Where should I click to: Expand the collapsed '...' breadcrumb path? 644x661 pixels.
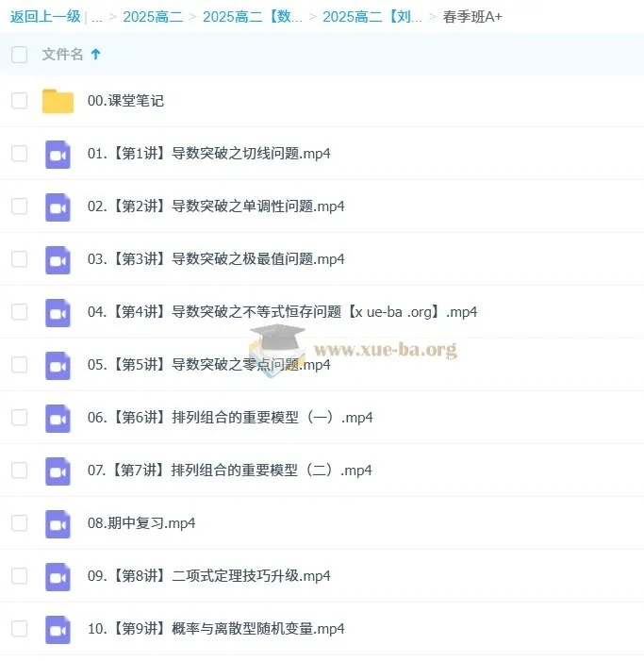tap(97, 17)
